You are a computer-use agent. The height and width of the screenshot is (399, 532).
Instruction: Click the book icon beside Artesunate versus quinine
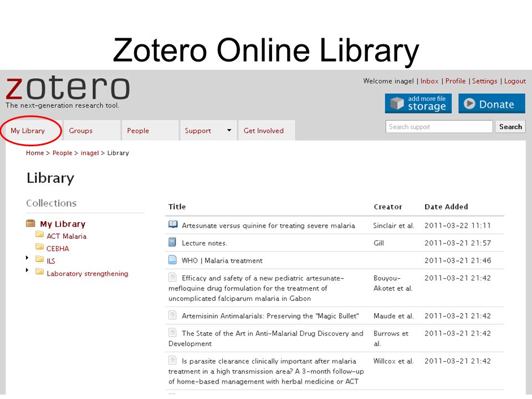coord(173,224)
